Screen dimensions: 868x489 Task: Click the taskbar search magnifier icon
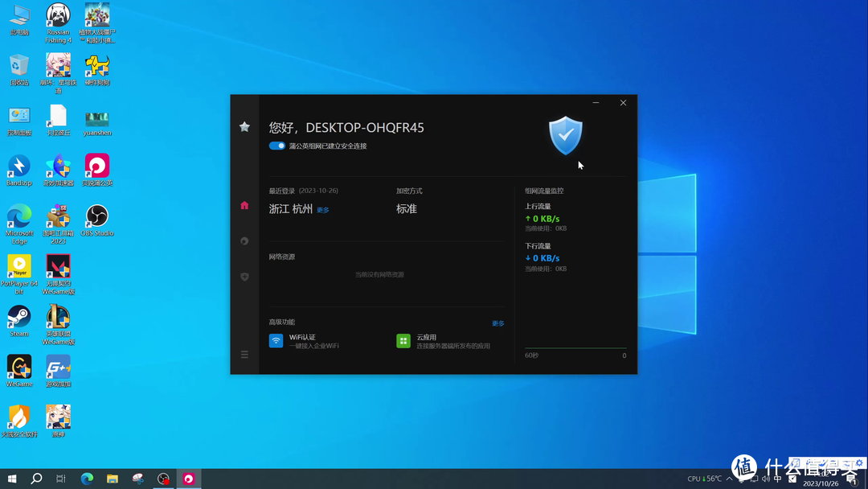coord(36,479)
